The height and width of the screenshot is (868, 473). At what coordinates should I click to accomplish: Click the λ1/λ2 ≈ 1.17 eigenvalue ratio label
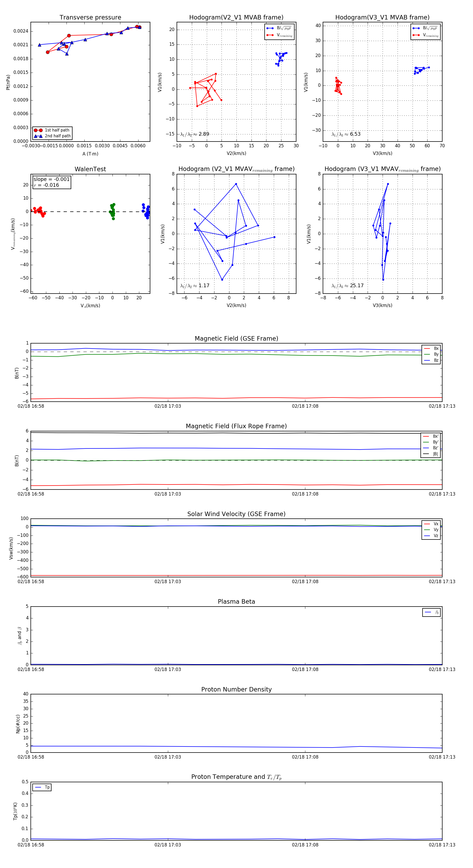(x=194, y=286)
